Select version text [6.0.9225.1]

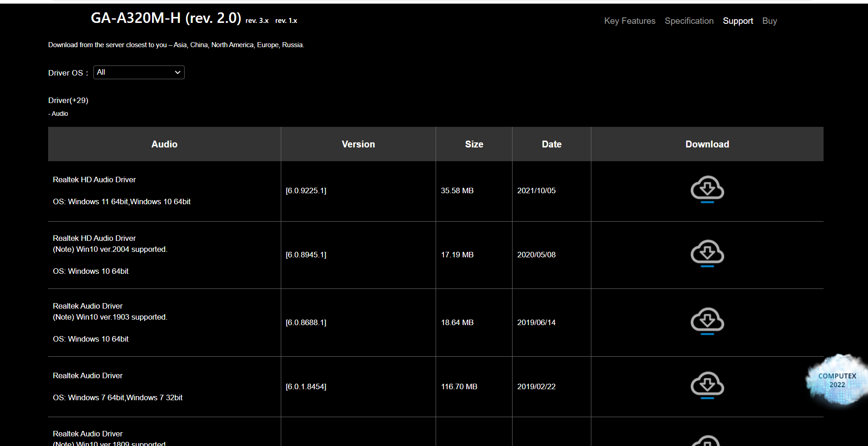pyautogui.click(x=306, y=190)
